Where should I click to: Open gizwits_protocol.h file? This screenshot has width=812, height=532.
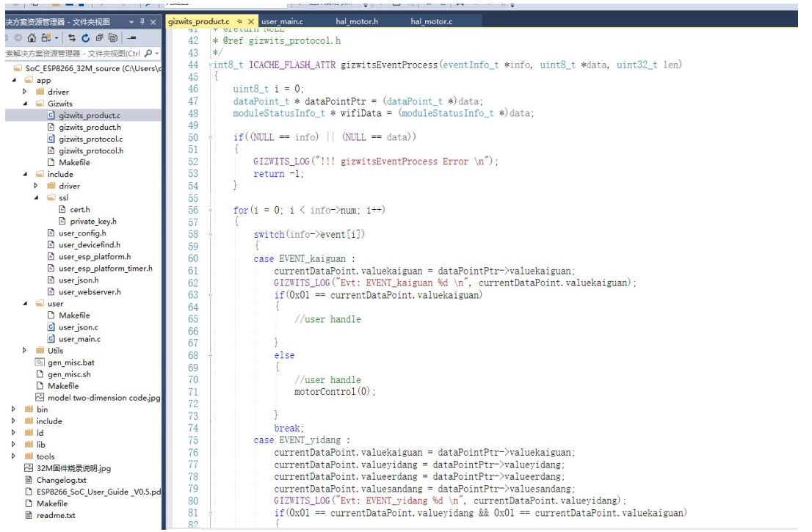click(x=90, y=151)
